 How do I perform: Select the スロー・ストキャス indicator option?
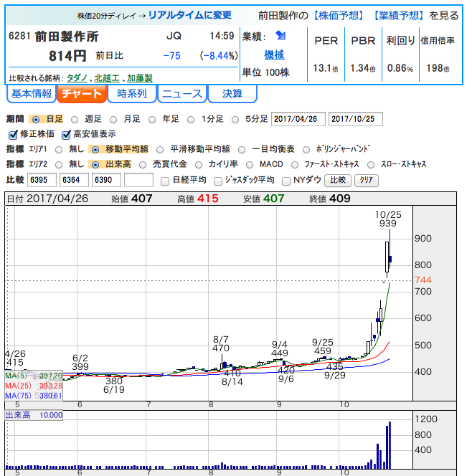(x=371, y=165)
